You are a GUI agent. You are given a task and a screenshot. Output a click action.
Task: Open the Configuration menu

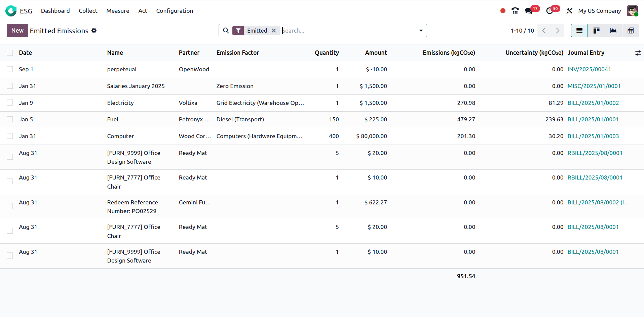click(175, 11)
